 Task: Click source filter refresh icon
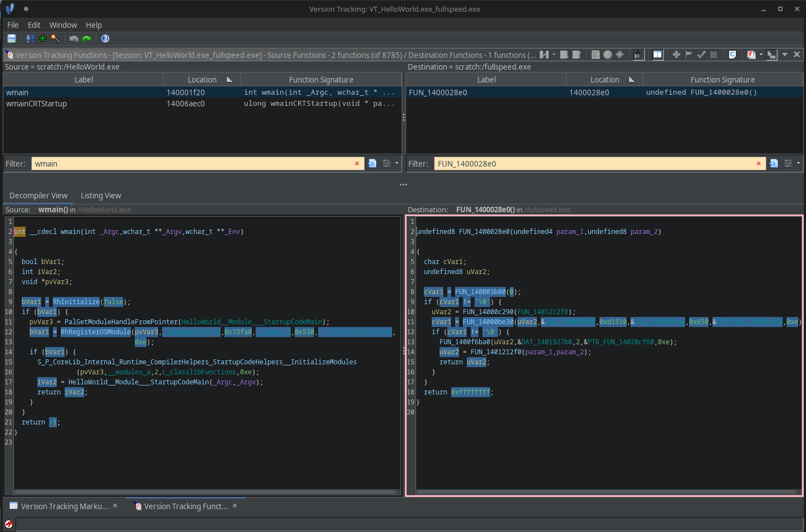coord(372,163)
